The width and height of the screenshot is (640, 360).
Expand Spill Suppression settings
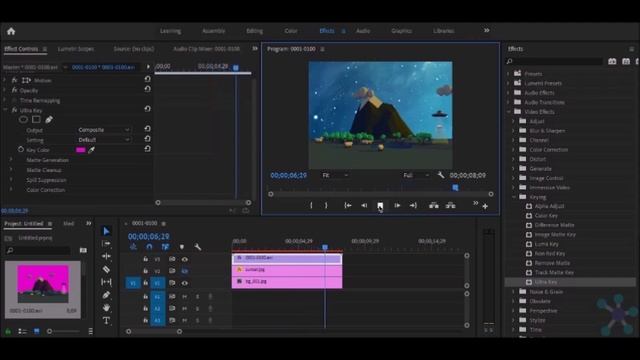11,180
